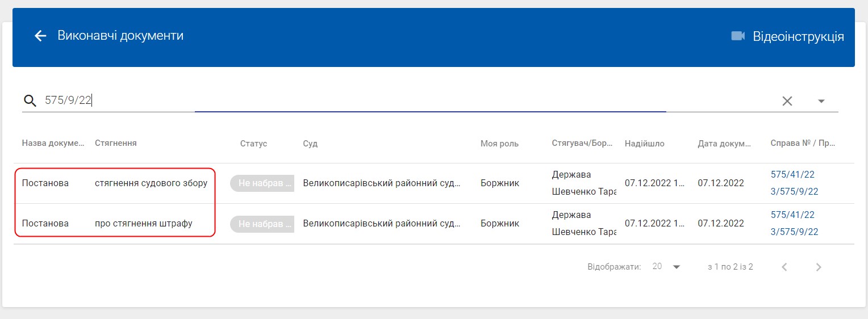Sort by the Стягнення column header
The height and width of the screenshot is (319, 868).
(116, 144)
